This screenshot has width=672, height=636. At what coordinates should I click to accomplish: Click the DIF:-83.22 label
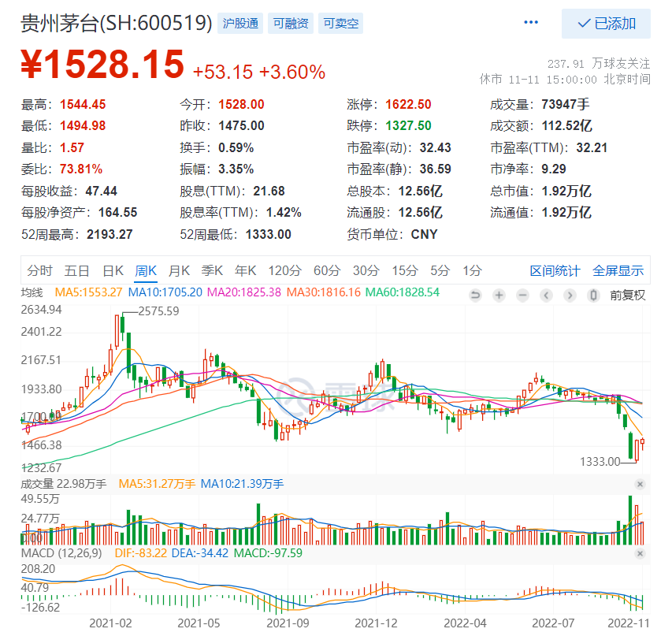(140, 553)
